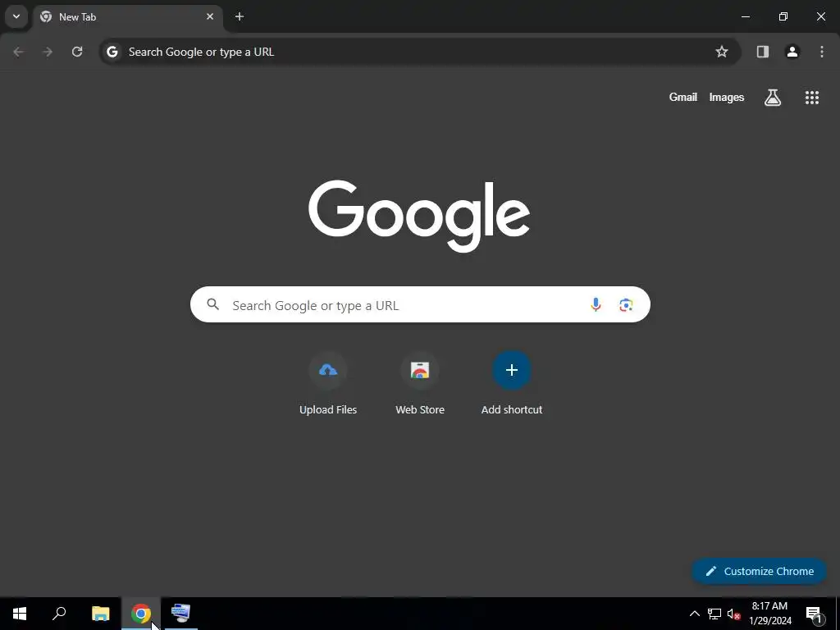Open the Windows Start menu

coord(20,614)
